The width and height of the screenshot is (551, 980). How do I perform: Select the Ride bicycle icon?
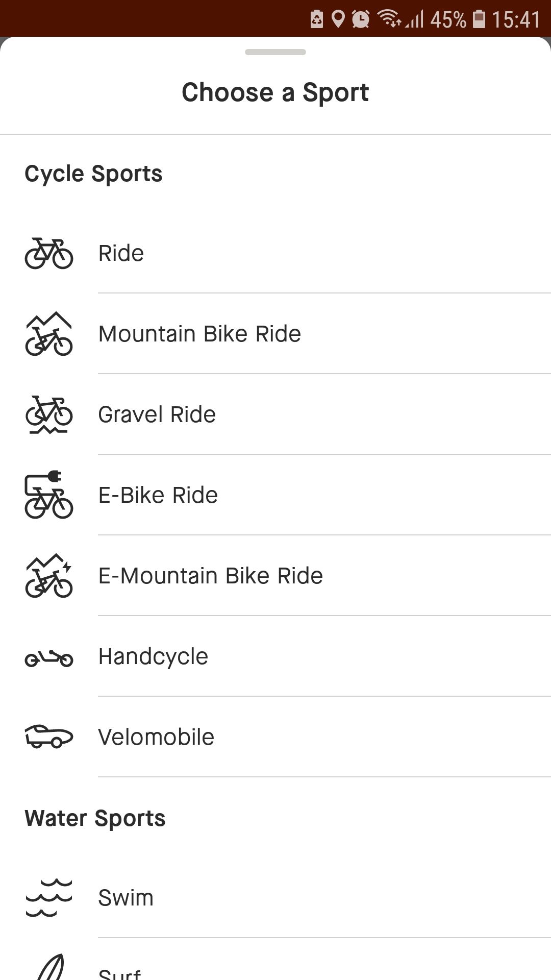click(x=49, y=253)
